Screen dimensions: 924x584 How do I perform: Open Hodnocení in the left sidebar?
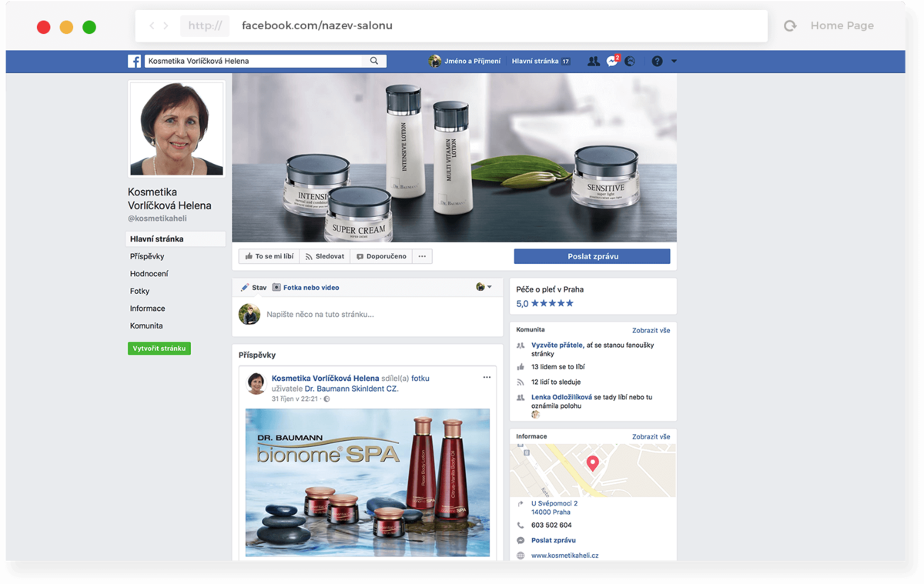click(x=149, y=274)
